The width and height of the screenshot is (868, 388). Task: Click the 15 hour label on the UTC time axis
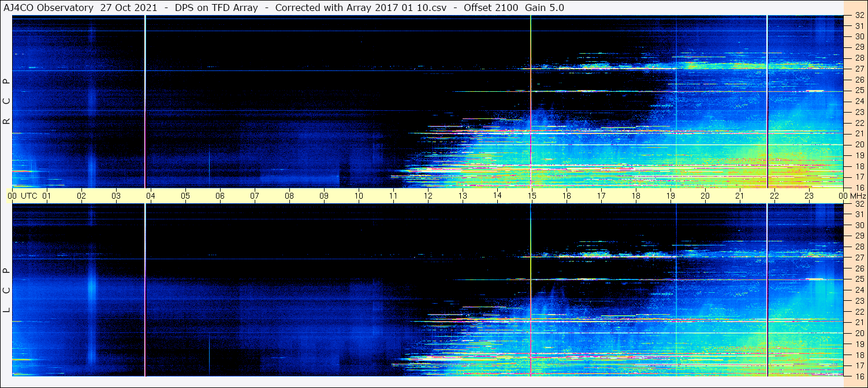click(532, 196)
